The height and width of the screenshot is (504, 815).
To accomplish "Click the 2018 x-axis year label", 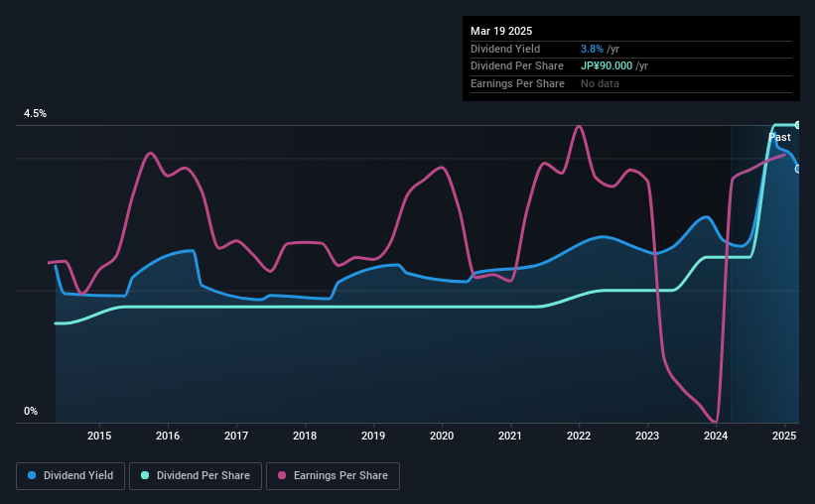I will (305, 436).
